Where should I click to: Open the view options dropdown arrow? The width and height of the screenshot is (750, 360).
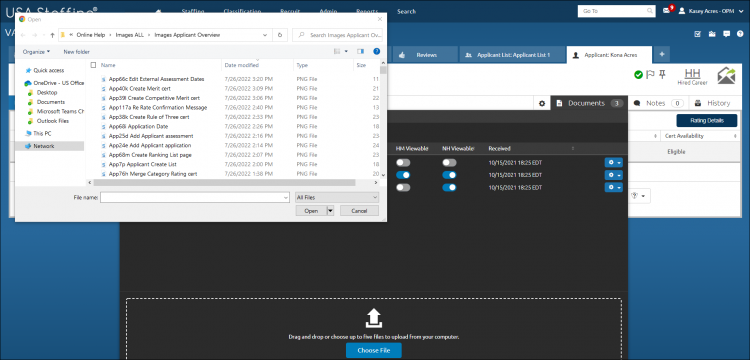346,51
